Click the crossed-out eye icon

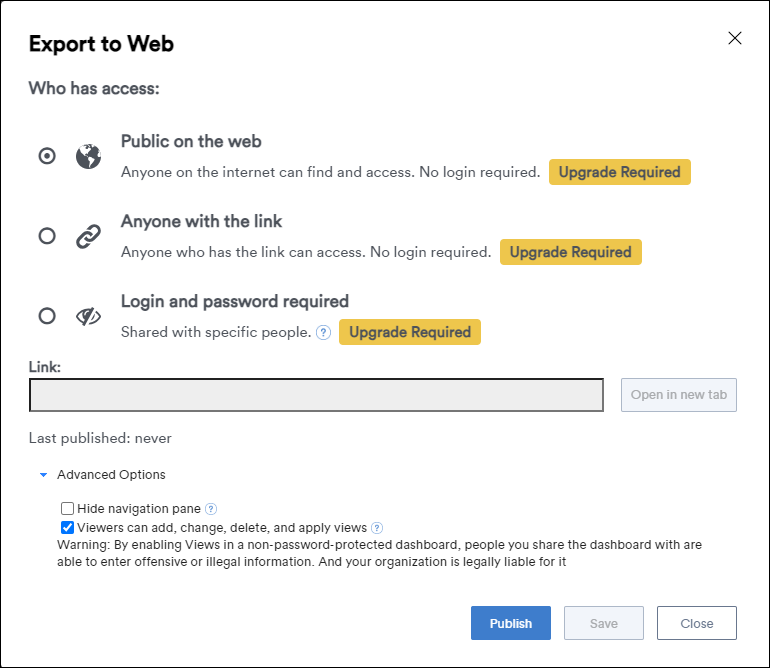(88, 316)
